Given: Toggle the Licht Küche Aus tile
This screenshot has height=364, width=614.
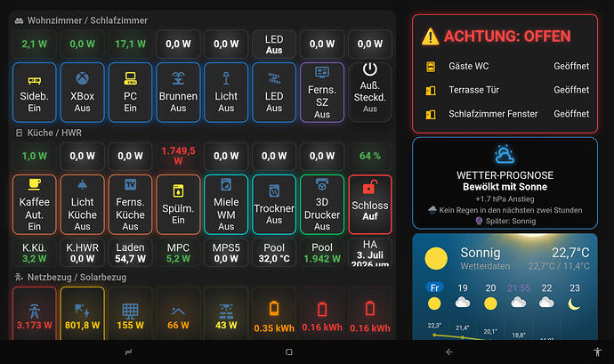Looking at the screenshot, I should pyautogui.click(x=82, y=205).
